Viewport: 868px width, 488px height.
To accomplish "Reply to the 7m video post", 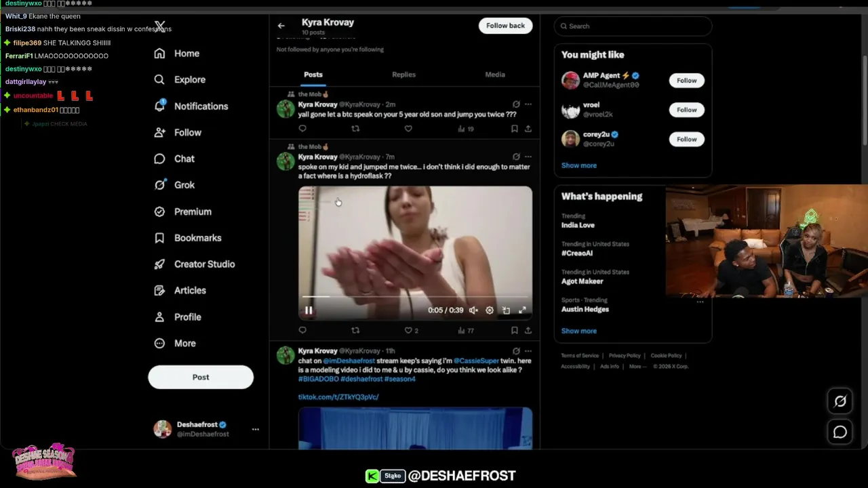I will 302,331.
